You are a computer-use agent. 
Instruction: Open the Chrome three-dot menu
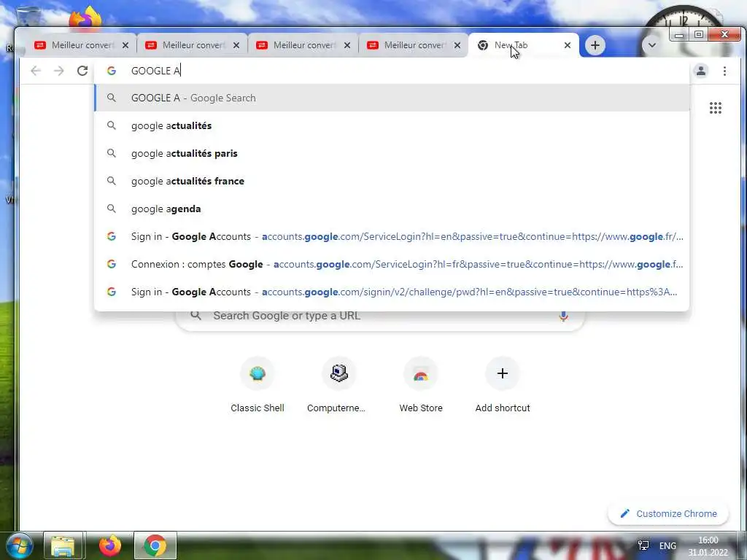point(724,71)
